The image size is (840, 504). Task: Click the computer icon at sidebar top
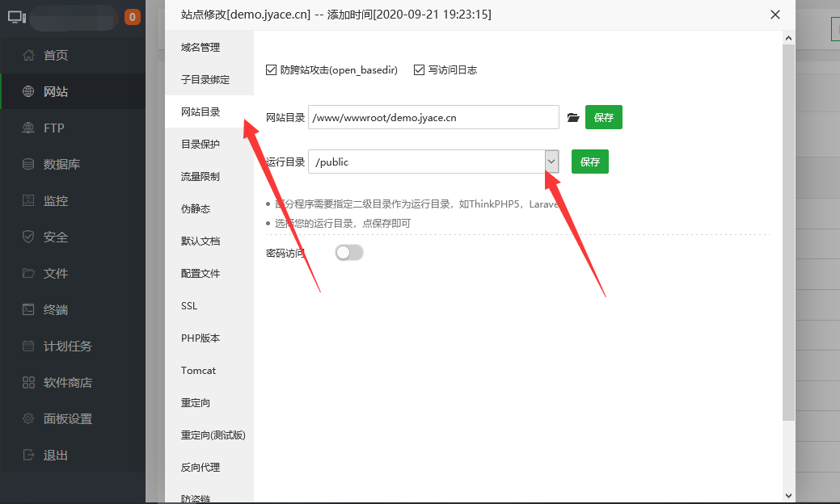pyautogui.click(x=17, y=17)
